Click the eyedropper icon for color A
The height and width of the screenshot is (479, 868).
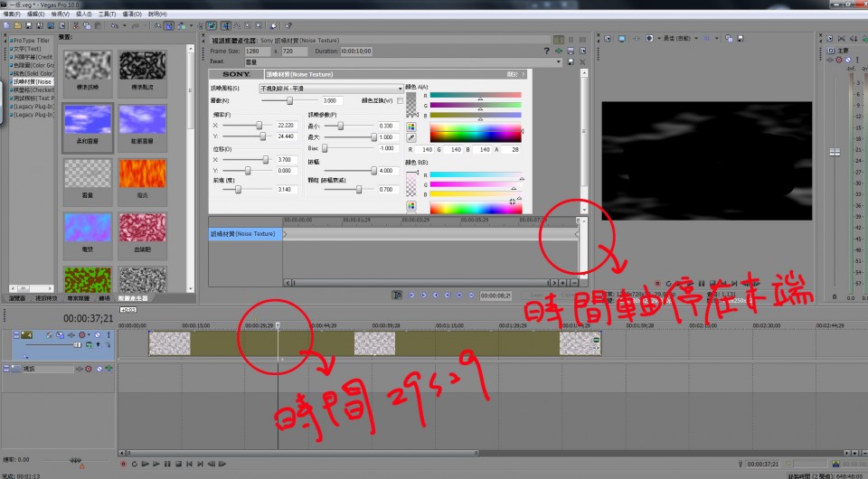coord(412,137)
